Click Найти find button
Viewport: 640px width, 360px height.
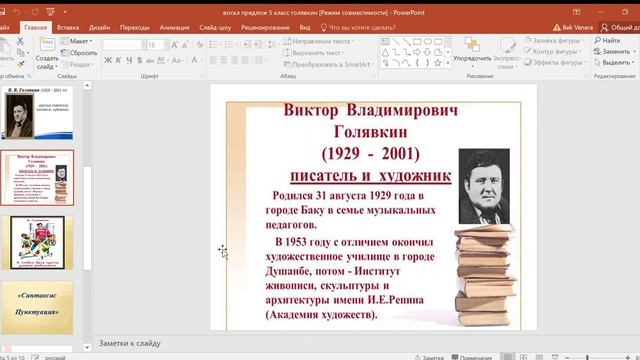point(607,40)
